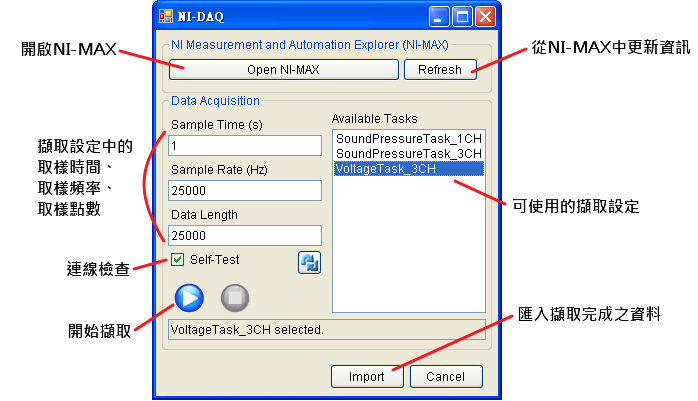The width and height of the screenshot is (698, 401).
Task: Minimize the NI-DAQ window
Action: coord(439,17)
